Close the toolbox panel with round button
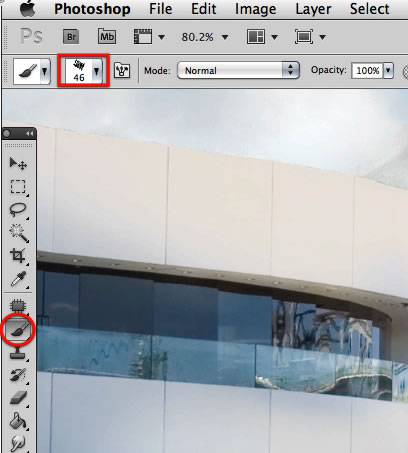 tap(7, 134)
